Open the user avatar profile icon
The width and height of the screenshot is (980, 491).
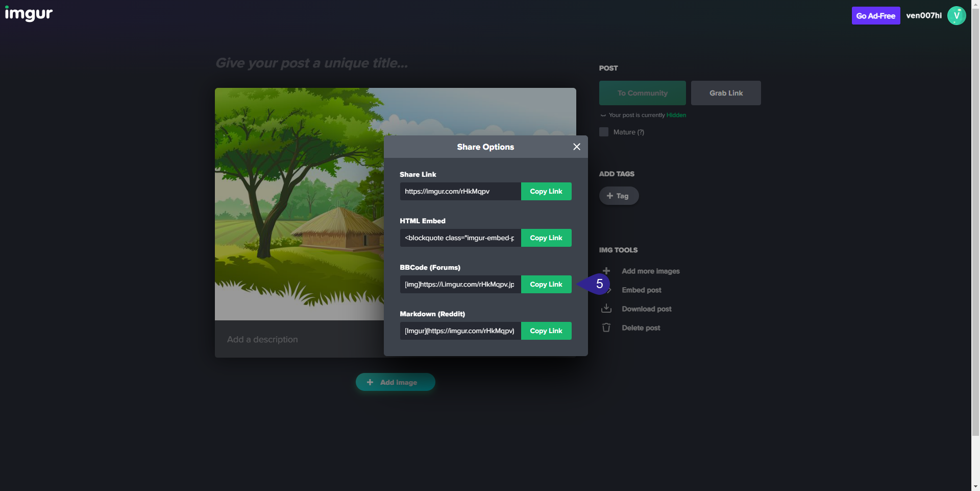click(x=956, y=15)
